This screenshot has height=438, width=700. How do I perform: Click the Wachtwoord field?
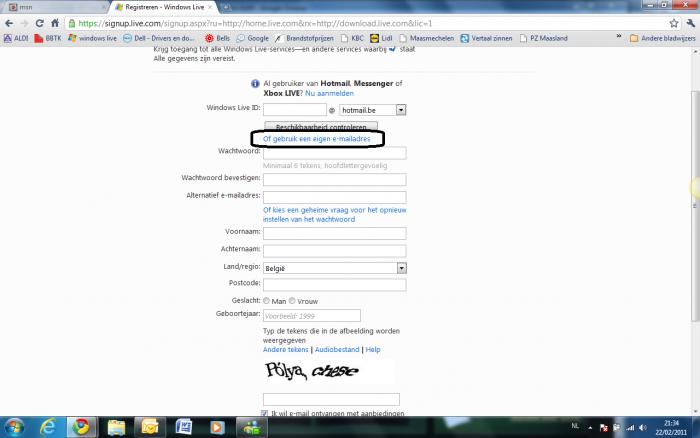pos(334,153)
